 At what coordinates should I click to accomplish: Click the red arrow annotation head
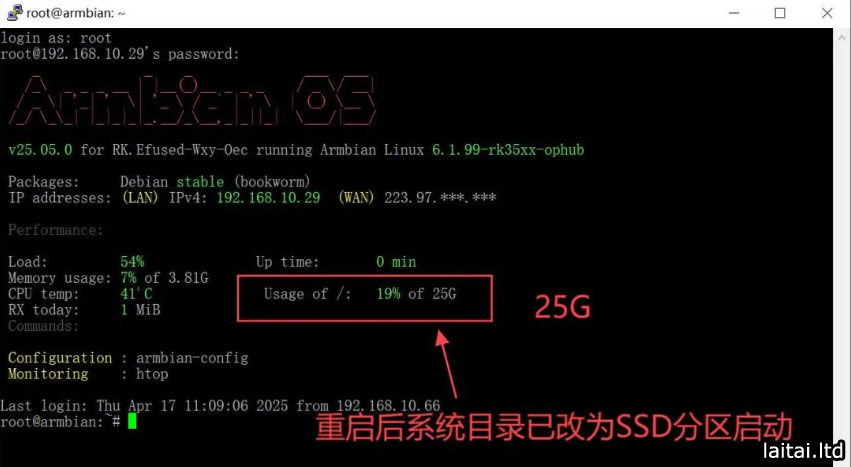pos(443,339)
